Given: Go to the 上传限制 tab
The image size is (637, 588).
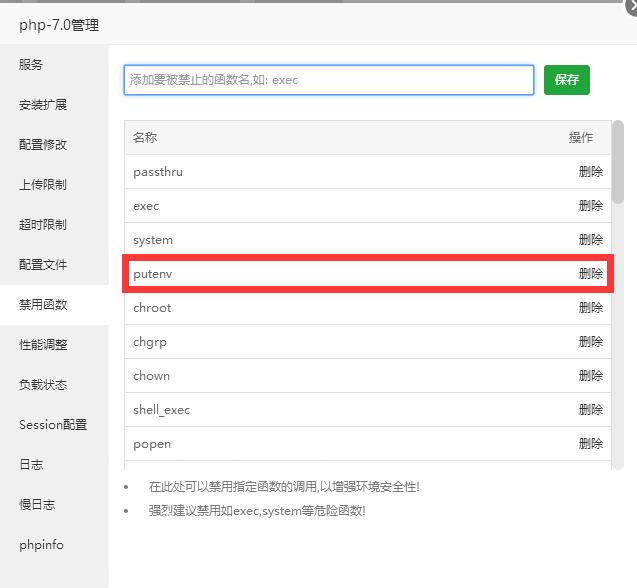Looking at the screenshot, I should tap(43, 185).
